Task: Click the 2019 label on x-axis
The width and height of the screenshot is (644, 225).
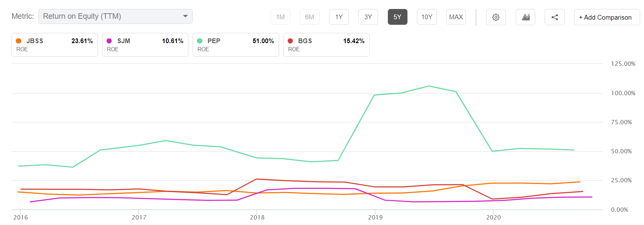Action: [x=375, y=217]
